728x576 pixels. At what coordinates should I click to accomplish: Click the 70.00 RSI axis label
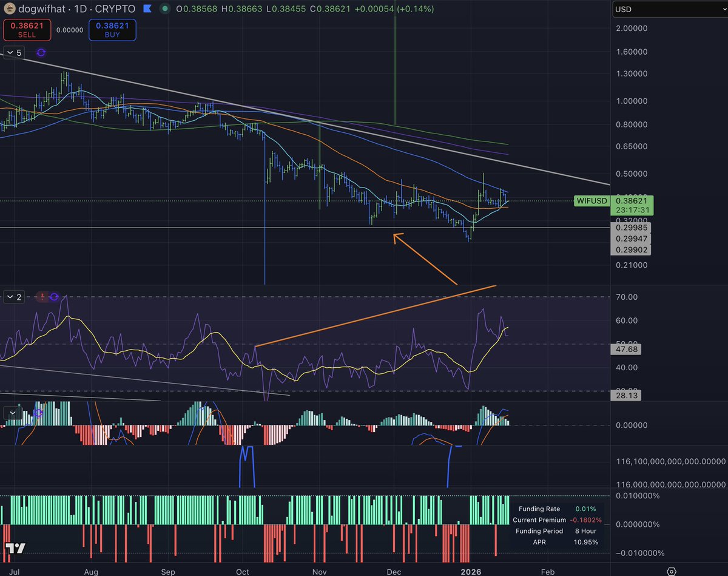coord(627,297)
